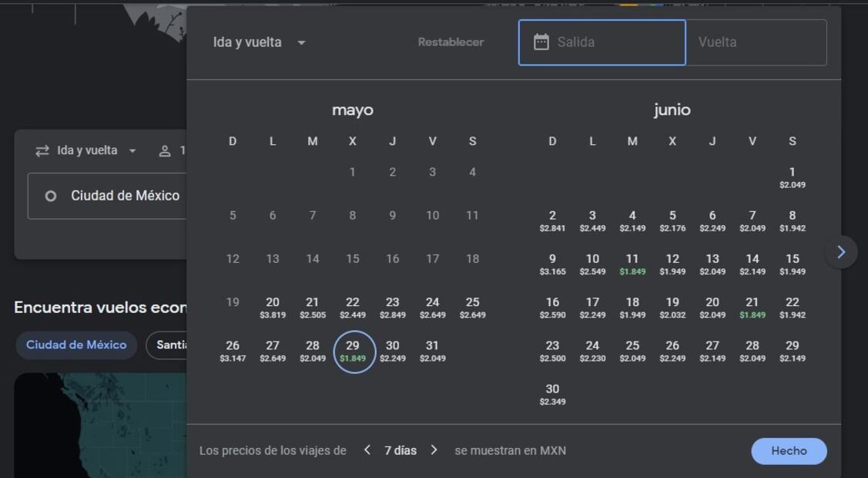Select the Santiago destination chip
868x478 pixels.
pyautogui.click(x=167, y=345)
